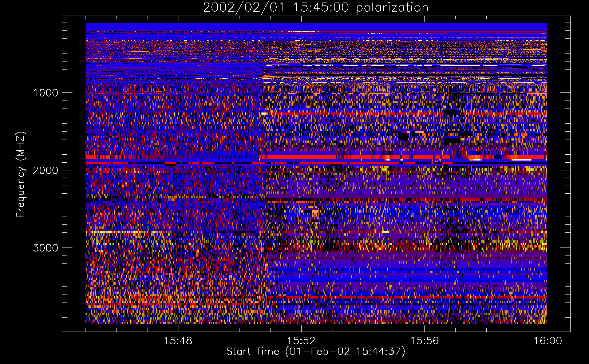Click the 3000 frequency tick label
This screenshot has height=364, width=589.
(x=46, y=248)
